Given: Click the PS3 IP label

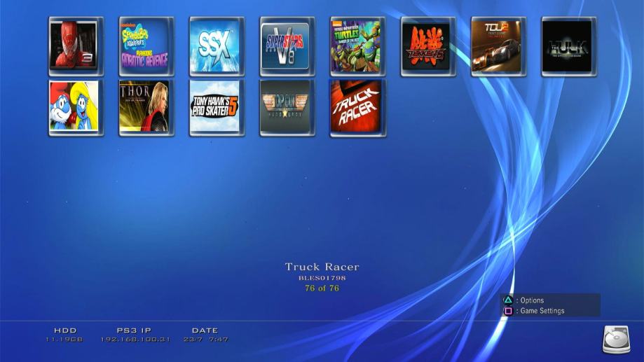Looking at the screenshot, I should pyautogui.click(x=135, y=330).
